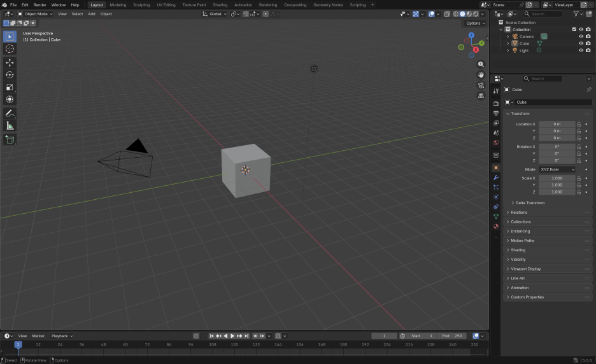Open the Tool properties tab
The height and width of the screenshot is (364, 596).
click(x=495, y=91)
